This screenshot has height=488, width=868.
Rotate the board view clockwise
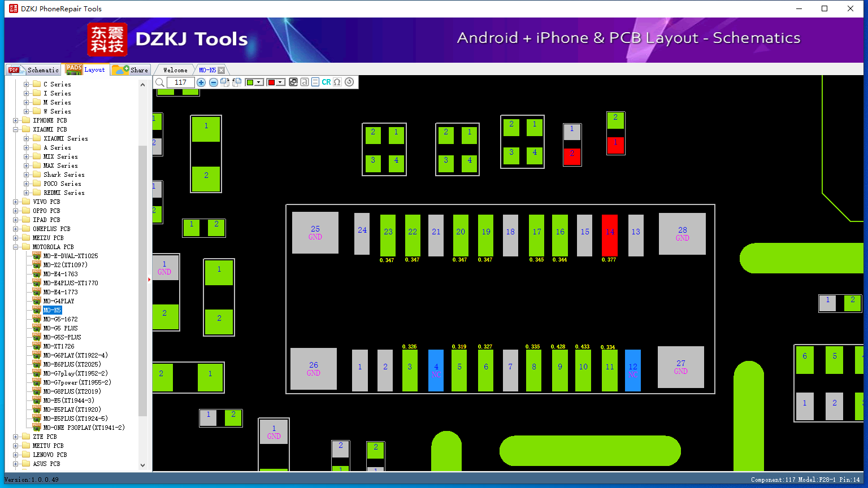pos(225,82)
